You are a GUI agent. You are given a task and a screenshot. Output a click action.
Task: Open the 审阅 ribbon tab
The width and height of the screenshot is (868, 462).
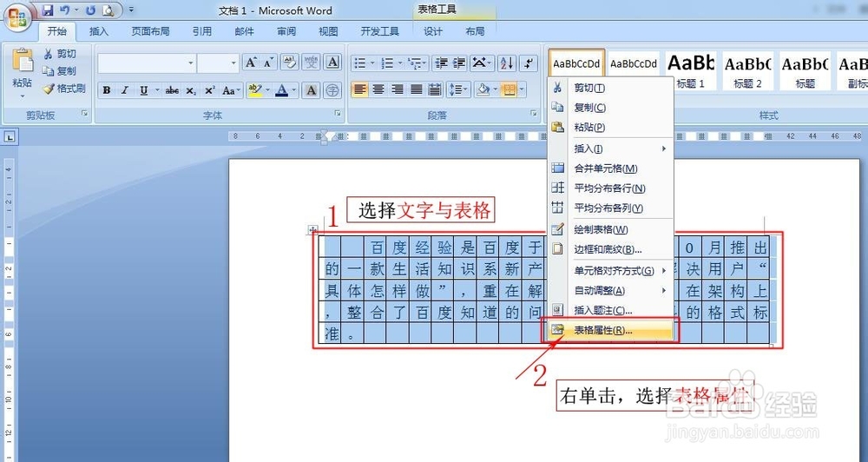click(286, 31)
